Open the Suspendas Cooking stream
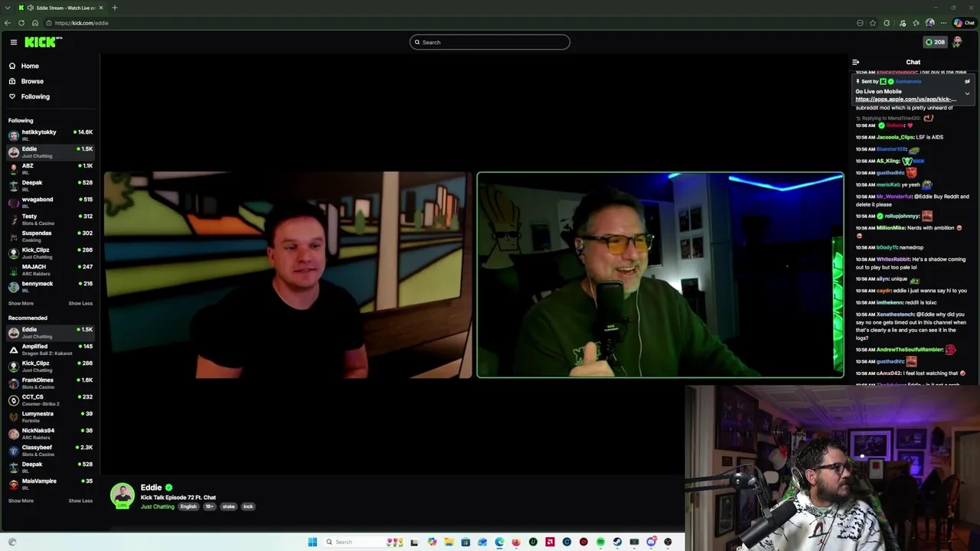Viewport: 980px width, 551px height. point(51,236)
